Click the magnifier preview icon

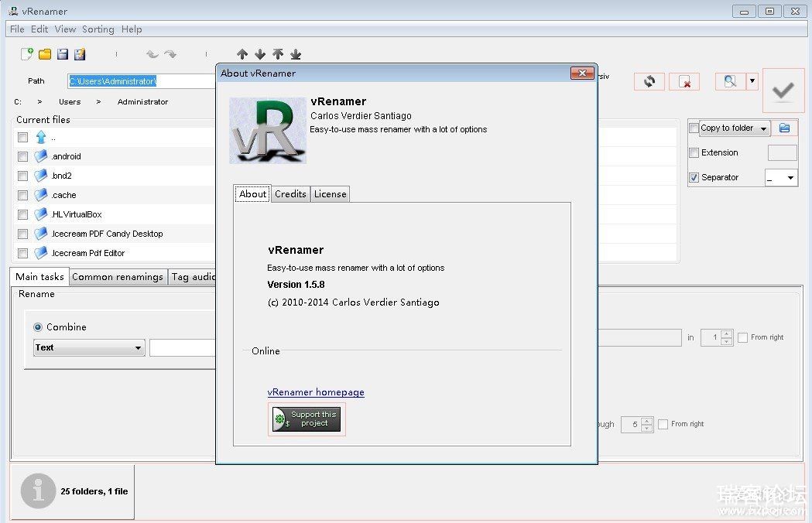[730, 81]
